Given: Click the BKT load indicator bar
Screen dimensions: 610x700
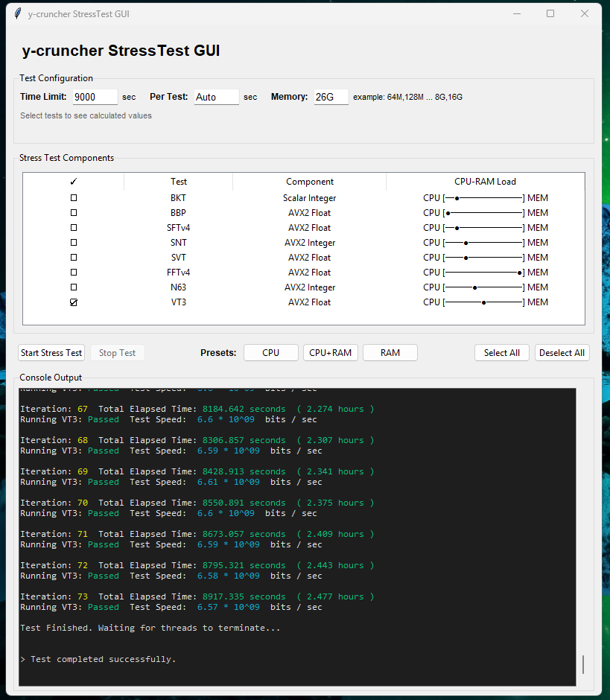Looking at the screenshot, I should [x=486, y=198].
